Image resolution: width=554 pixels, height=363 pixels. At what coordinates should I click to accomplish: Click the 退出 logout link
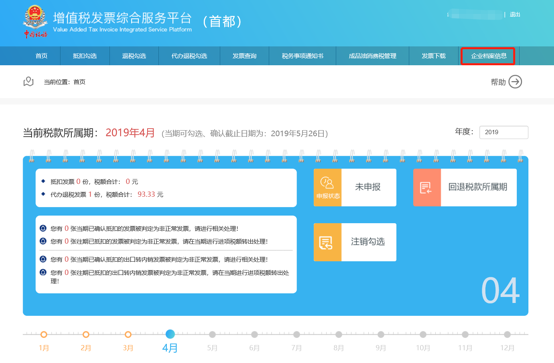(x=515, y=14)
